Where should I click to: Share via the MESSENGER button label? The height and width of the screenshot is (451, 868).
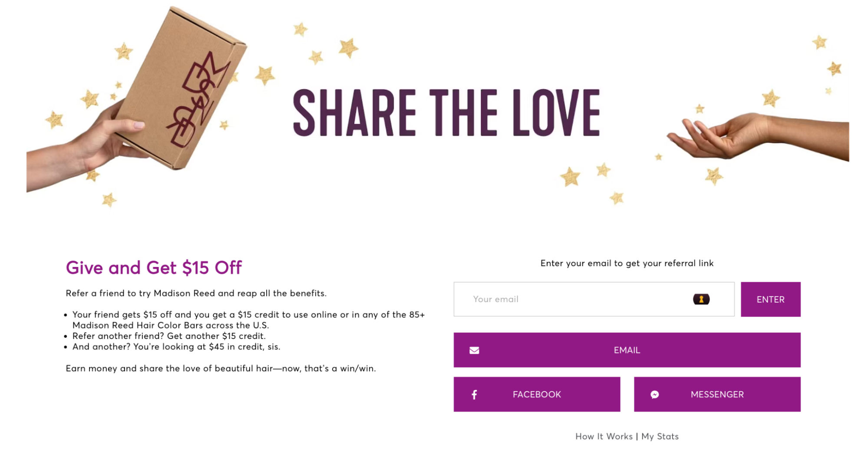717,395
